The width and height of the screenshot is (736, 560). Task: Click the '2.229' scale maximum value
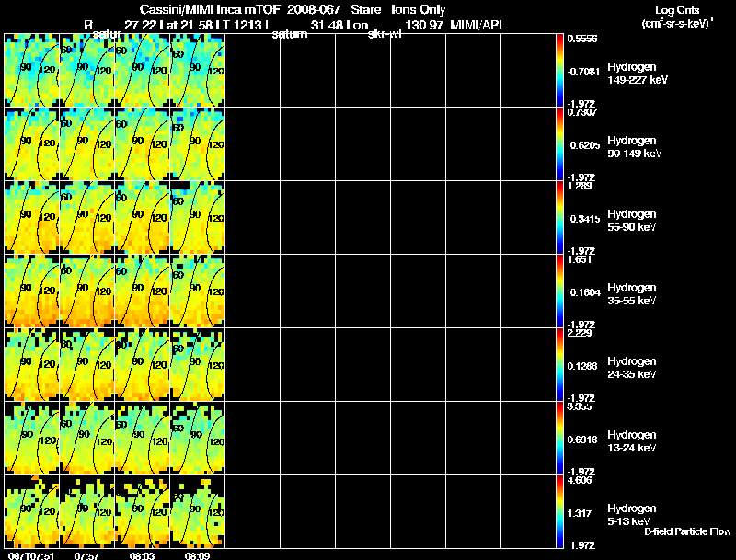[x=580, y=333]
